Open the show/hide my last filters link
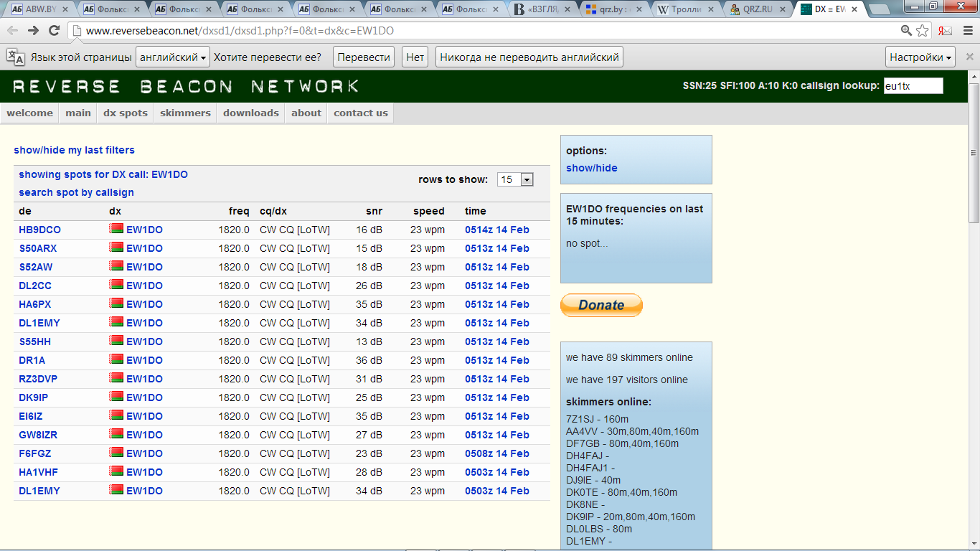 click(x=74, y=150)
